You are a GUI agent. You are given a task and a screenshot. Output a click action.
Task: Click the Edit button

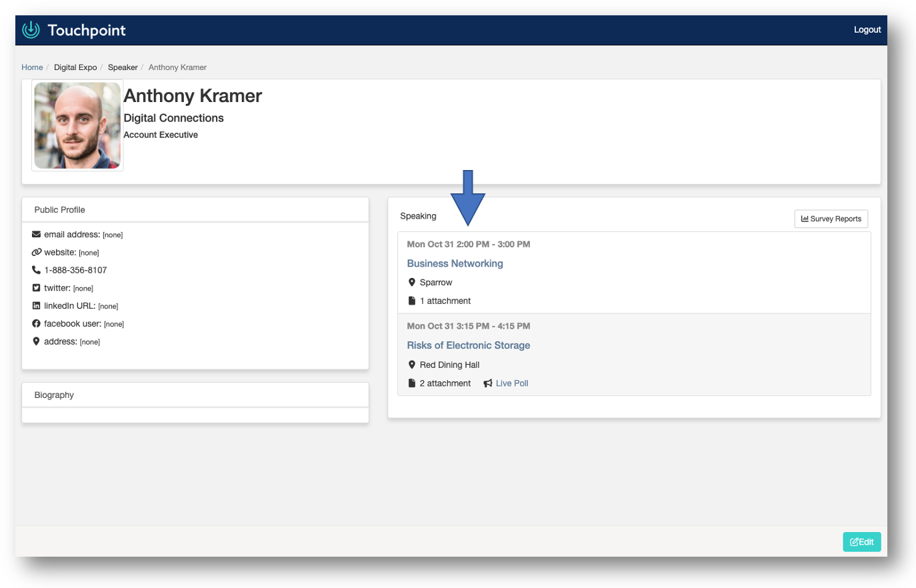861,542
